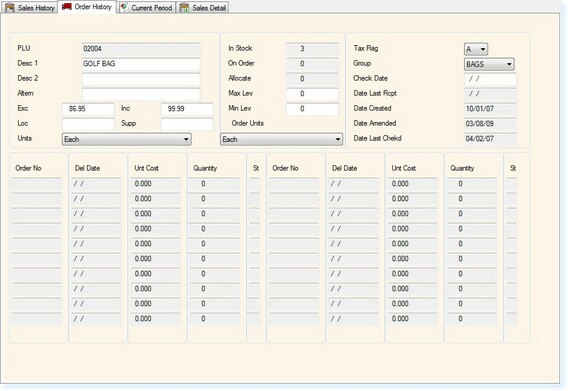Open the Tax Flag dropdown

point(476,49)
